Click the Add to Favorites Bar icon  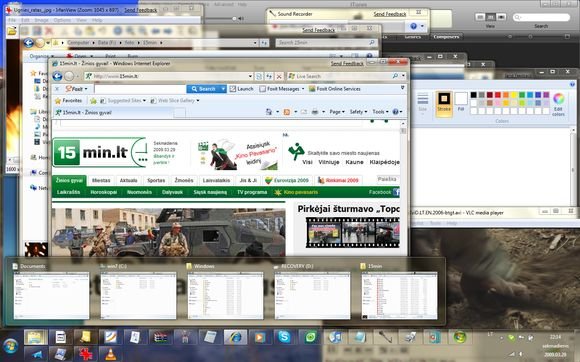point(93,101)
